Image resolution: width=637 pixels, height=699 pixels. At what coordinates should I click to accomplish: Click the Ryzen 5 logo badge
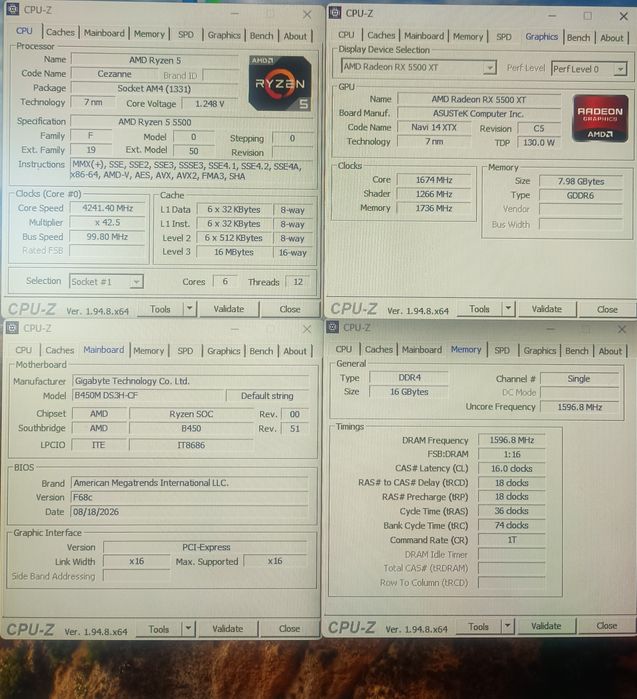pyautogui.click(x=280, y=83)
